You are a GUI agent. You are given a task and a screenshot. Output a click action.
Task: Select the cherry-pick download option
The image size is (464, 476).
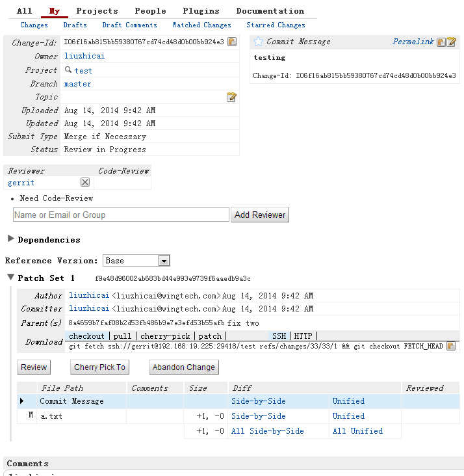click(165, 336)
